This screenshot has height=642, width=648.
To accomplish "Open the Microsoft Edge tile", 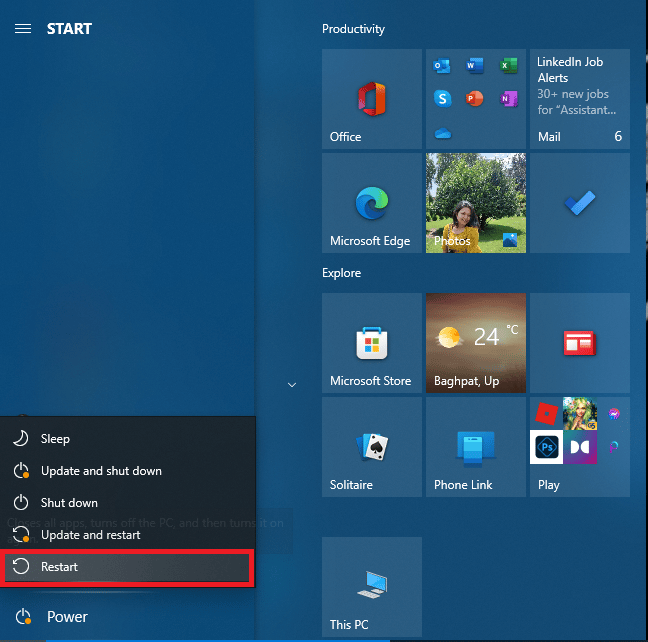I will coord(372,203).
